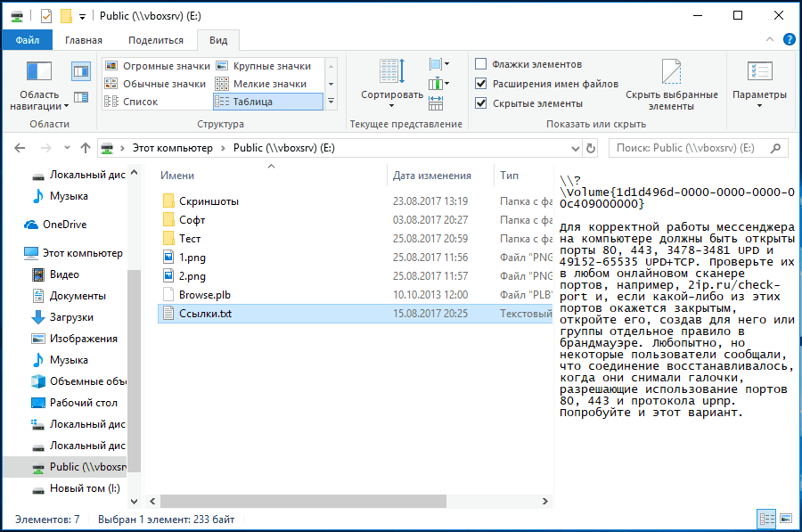Open the Options (Параметры) icon
Image resolution: width=802 pixels, height=532 pixels.
759,73
